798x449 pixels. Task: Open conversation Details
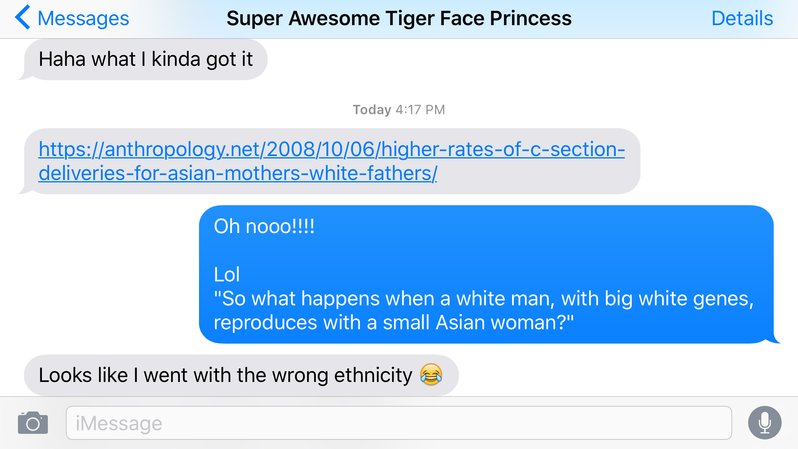pos(742,18)
